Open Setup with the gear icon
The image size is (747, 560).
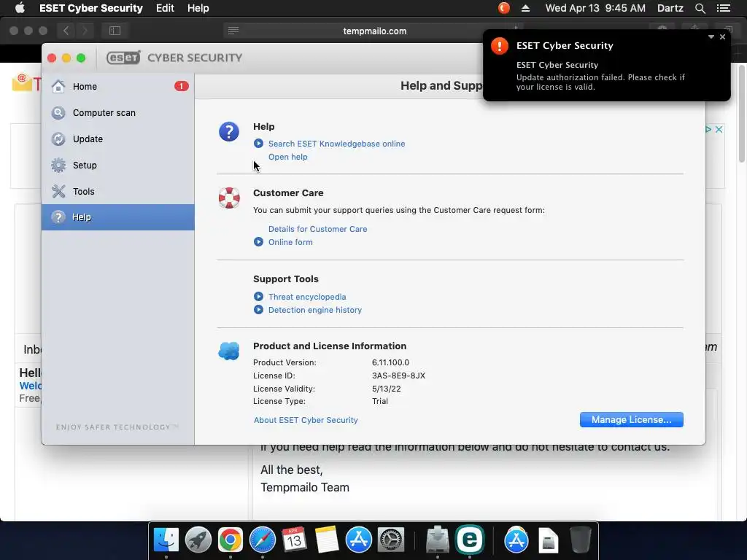pos(117,166)
